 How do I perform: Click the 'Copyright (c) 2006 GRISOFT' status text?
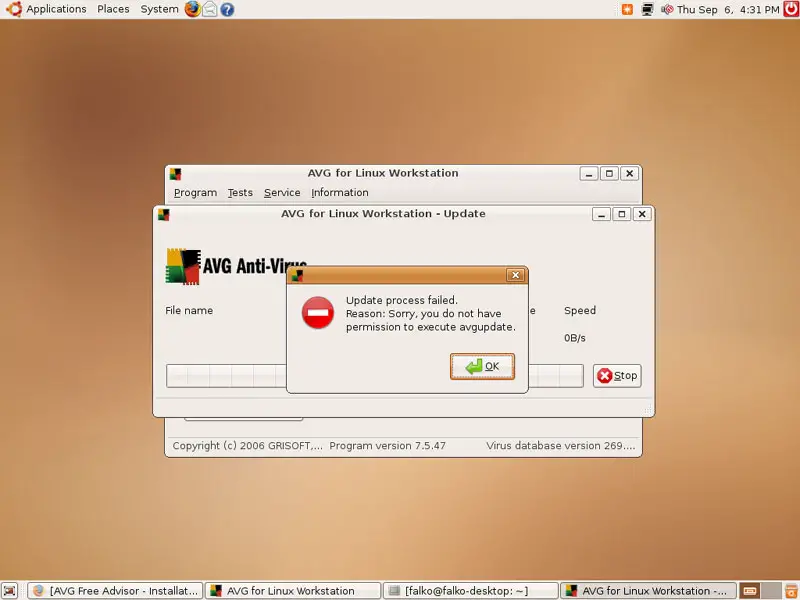(x=247, y=446)
